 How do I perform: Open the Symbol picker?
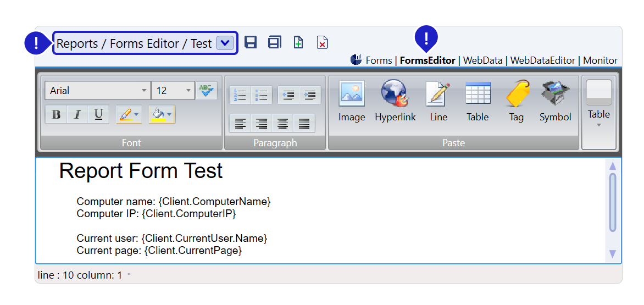555,101
